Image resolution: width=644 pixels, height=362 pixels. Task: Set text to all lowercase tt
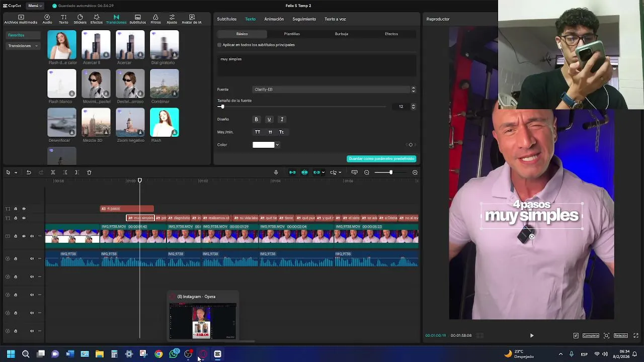tap(270, 132)
